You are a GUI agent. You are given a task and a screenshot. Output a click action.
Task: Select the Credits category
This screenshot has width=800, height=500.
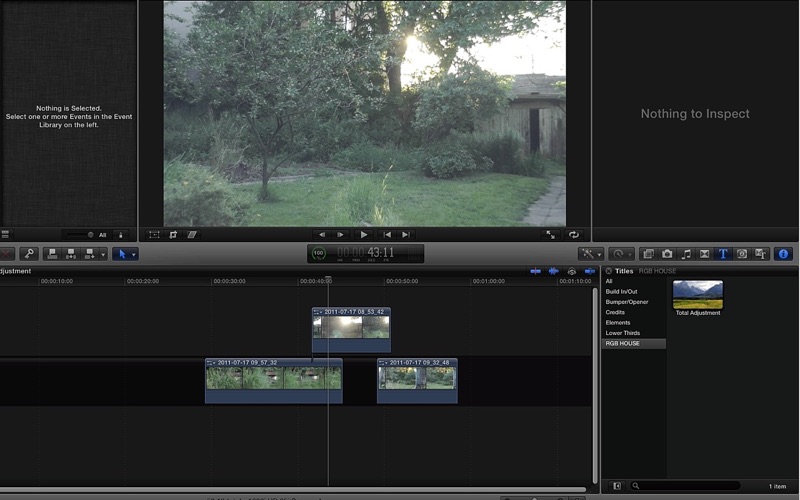point(615,312)
